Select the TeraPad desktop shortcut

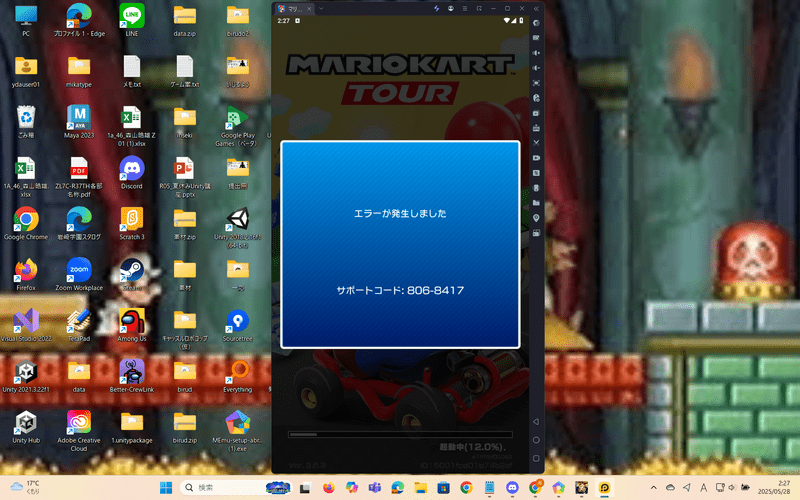tap(79, 326)
